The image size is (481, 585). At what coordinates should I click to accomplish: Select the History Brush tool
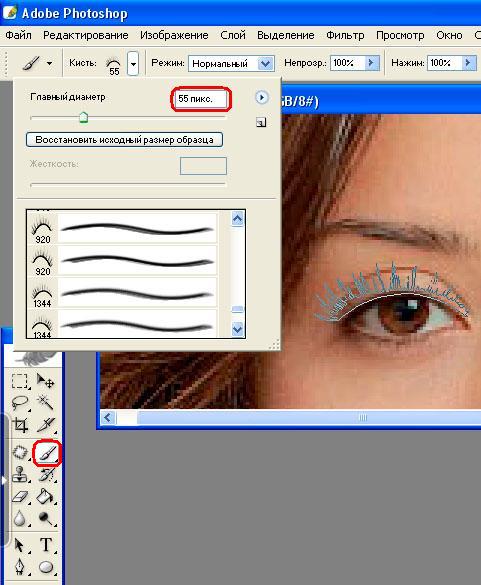(46, 475)
